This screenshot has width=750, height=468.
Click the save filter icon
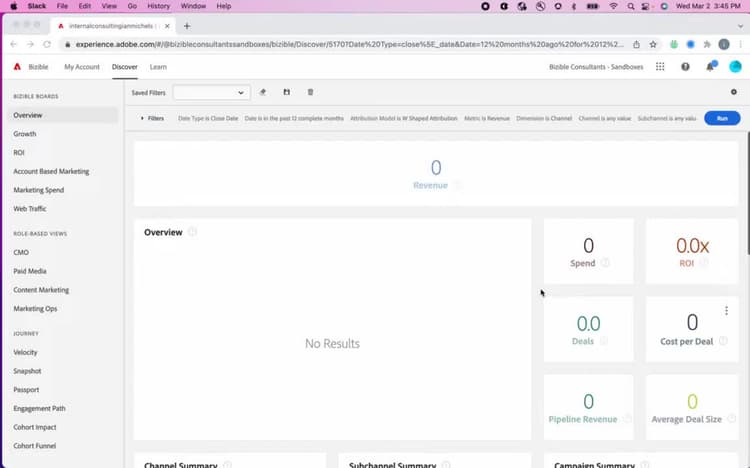click(x=287, y=92)
